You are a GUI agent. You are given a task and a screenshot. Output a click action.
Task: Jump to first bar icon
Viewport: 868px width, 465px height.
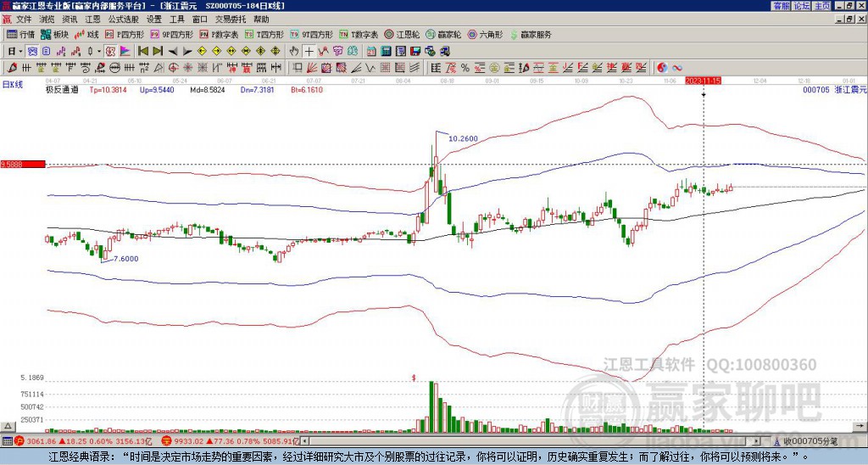[x=142, y=52]
